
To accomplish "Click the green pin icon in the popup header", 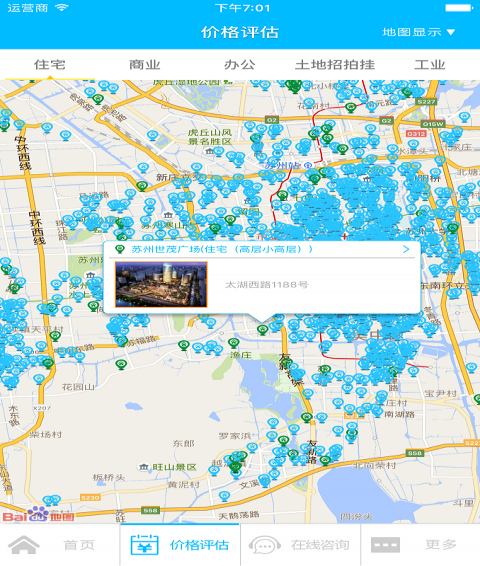I will pyautogui.click(x=119, y=249).
